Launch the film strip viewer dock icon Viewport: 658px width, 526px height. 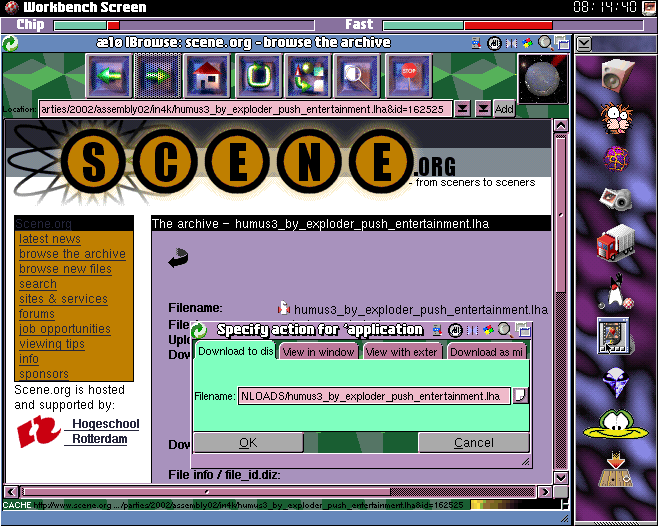tap(614, 335)
